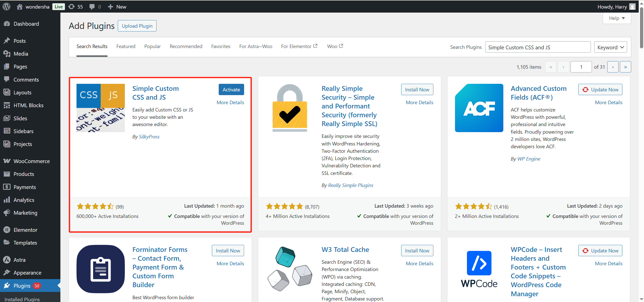Expand the Help dropdown
Viewport: 644px width, 302px height.
(617, 18)
